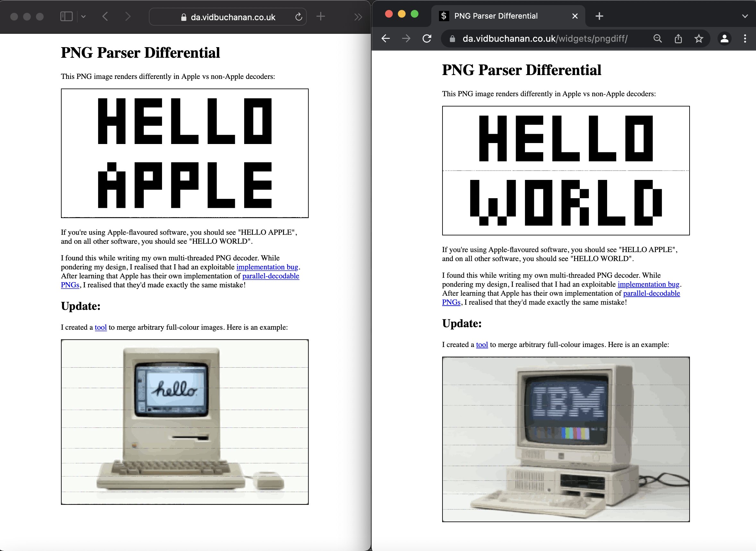Viewport: 756px width, 551px height.
Task: Click the 'PNG Parser Differential' heading in Chrome
Action: 522,70
